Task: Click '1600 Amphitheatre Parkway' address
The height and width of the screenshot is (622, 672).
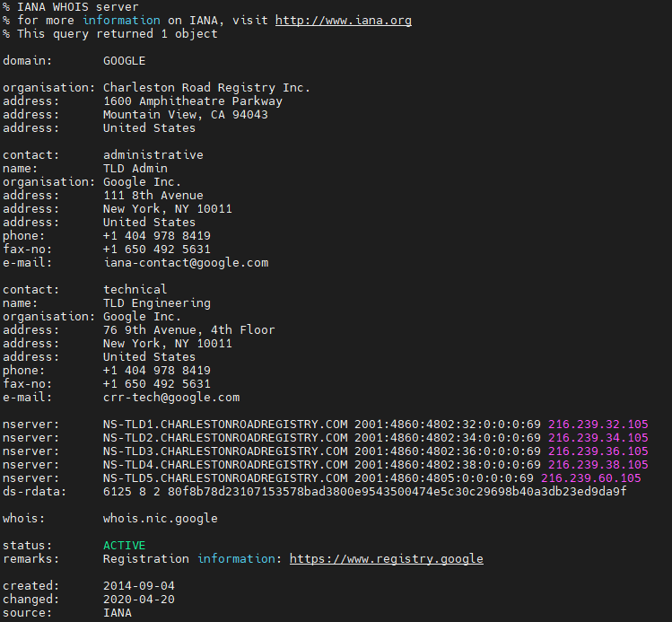Action: (x=192, y=101)
